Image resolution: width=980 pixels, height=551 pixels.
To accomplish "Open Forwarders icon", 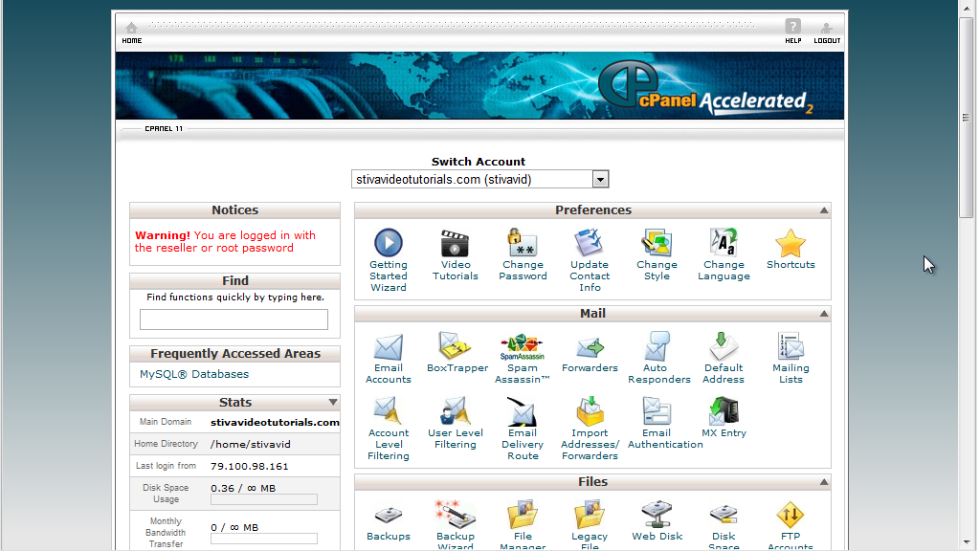I will 590,346.
